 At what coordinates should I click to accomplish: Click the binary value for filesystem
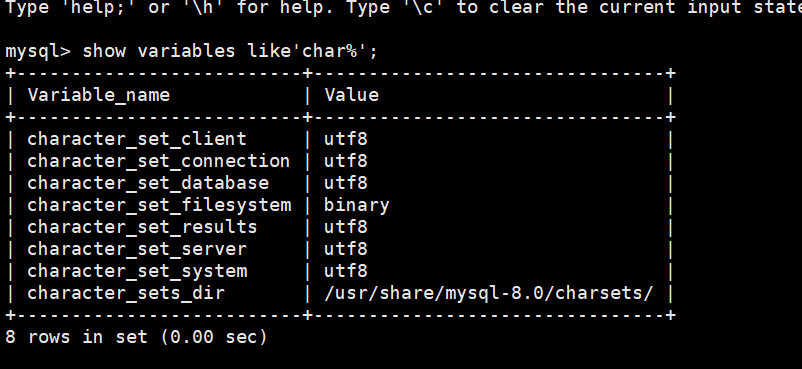[x=357, y=205]
